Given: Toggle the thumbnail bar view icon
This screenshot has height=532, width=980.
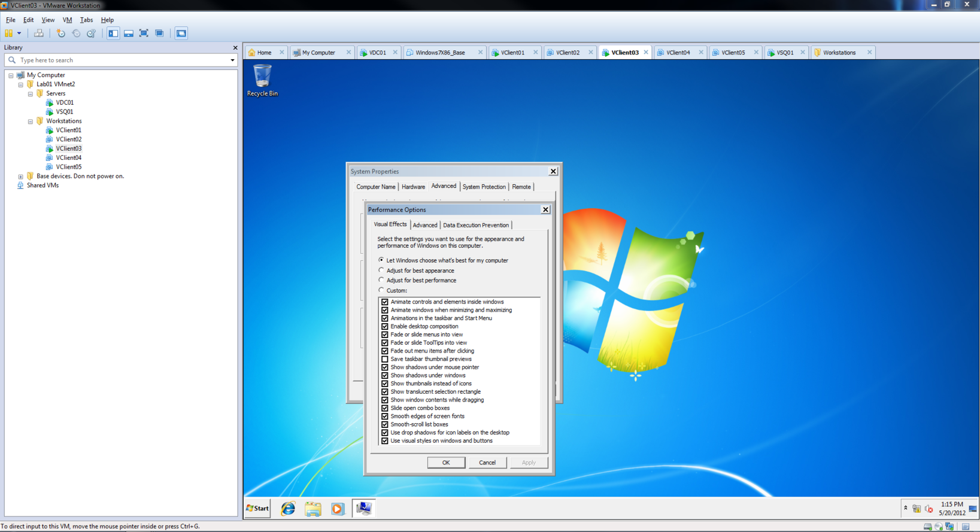Looking at the screenshot, I should (x=129, y=34).
